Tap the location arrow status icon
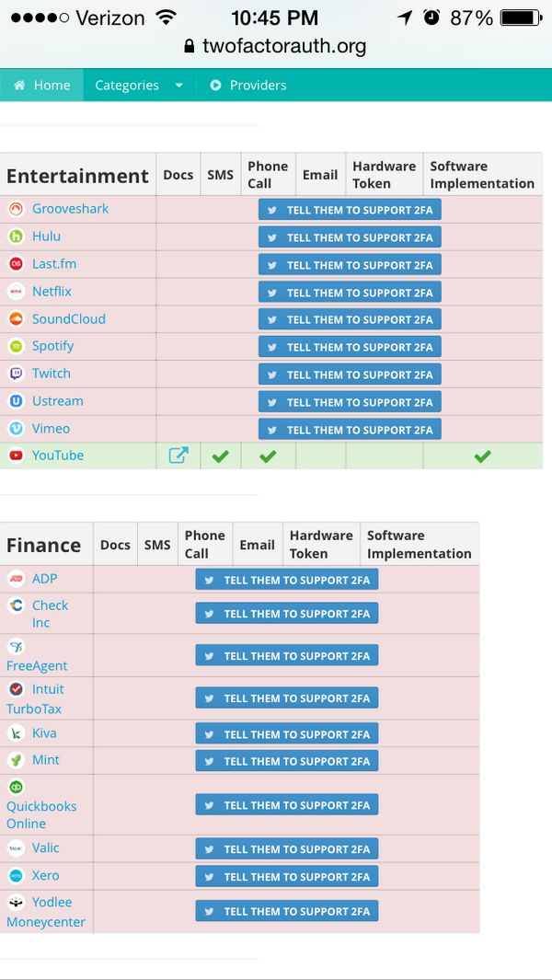 pos(405,17)
